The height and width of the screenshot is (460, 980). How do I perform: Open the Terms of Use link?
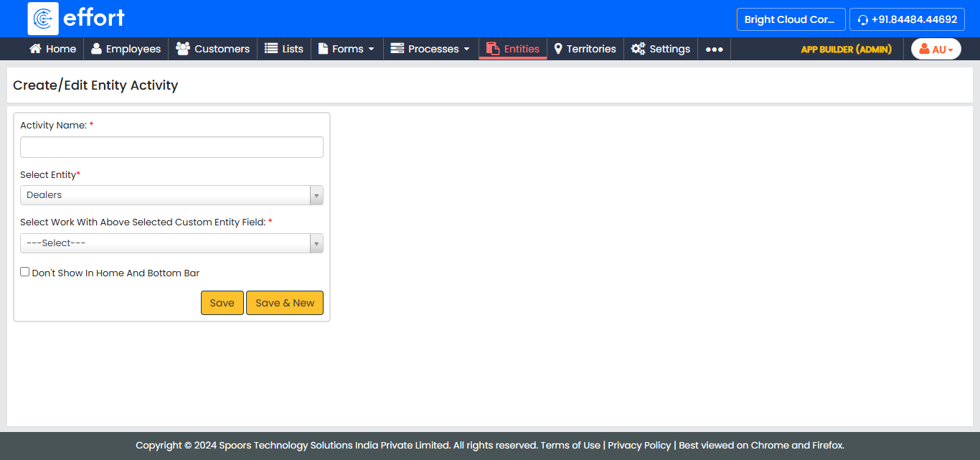pyautogui.click(x=570, y=445)
